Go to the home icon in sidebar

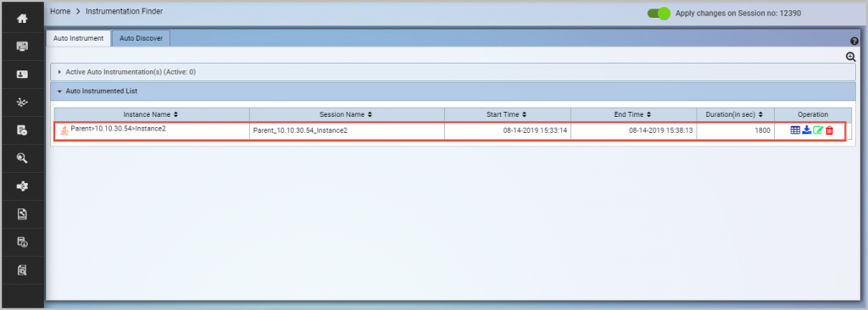point(22,19)
